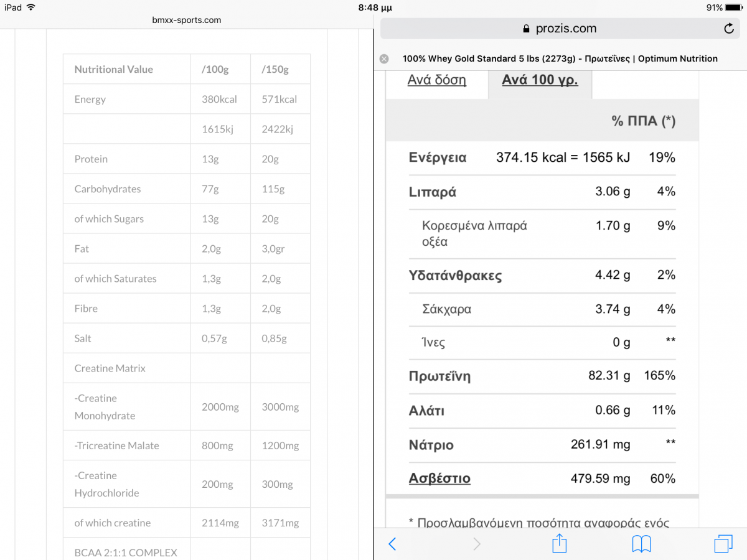Tap the lock icon beside prozis.com
This screenshot has width=747, height=560.
tap(526, 29)
